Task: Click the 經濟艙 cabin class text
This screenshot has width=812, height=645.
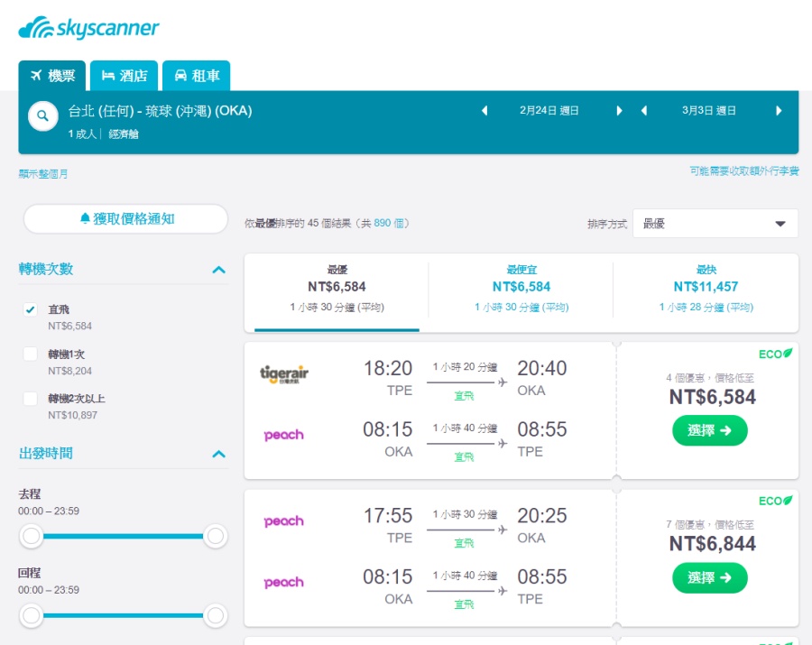Action: click(x=124, y=134)
